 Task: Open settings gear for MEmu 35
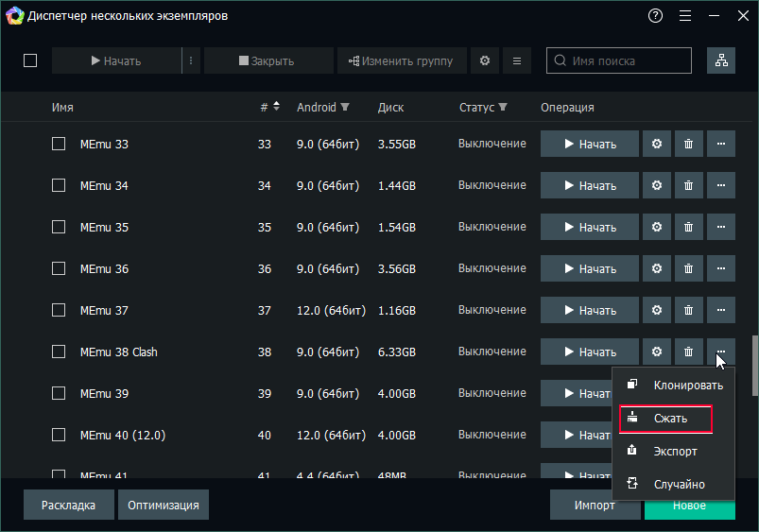point(656,227)
